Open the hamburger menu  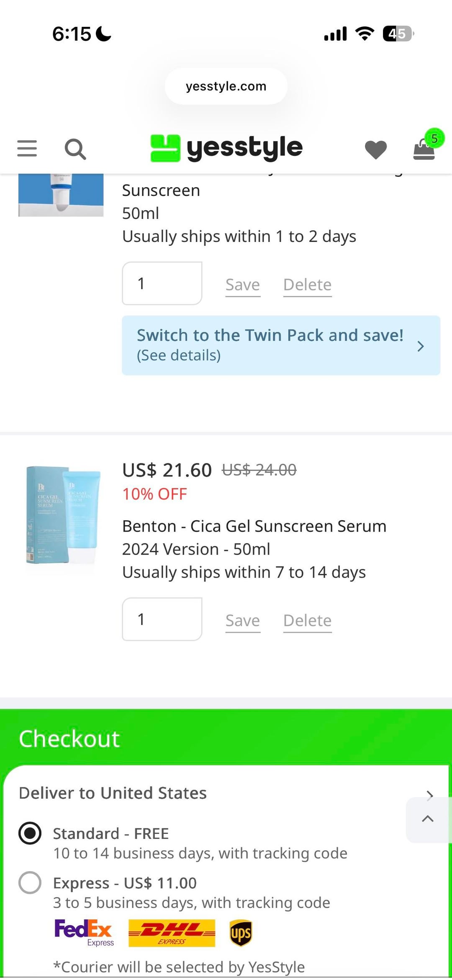pyautogui.click(x=27, y=149)
